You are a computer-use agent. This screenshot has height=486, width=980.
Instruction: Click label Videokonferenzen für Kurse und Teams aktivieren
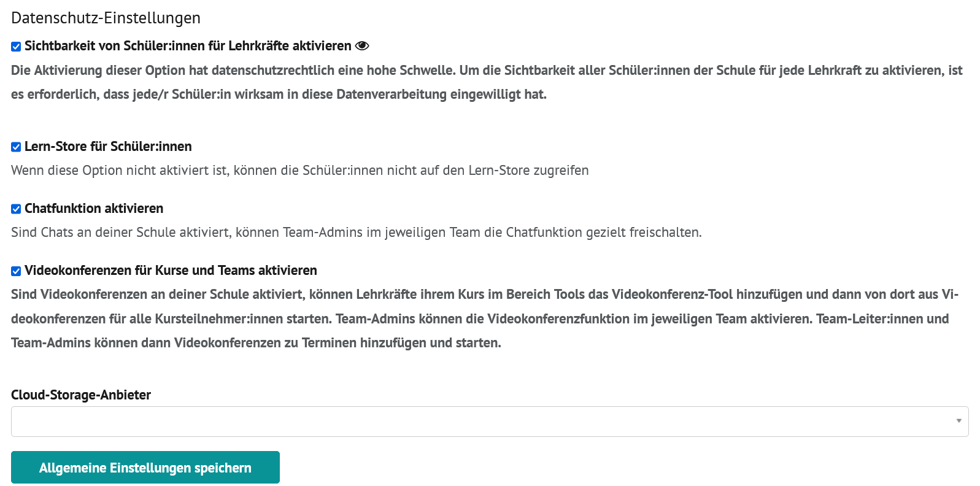171,271
